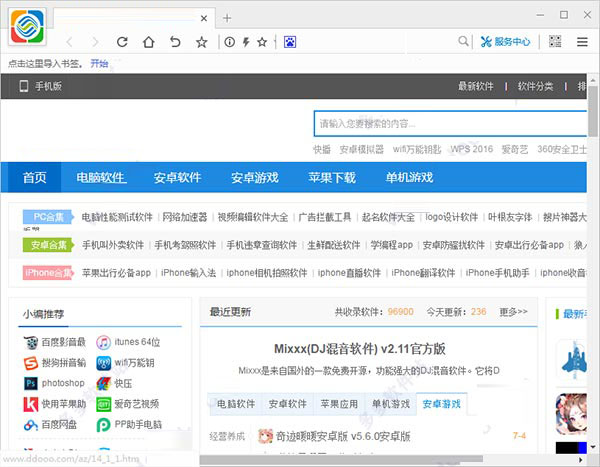Click hot keyword WPS 2016
600x467 pixels.
471,149
